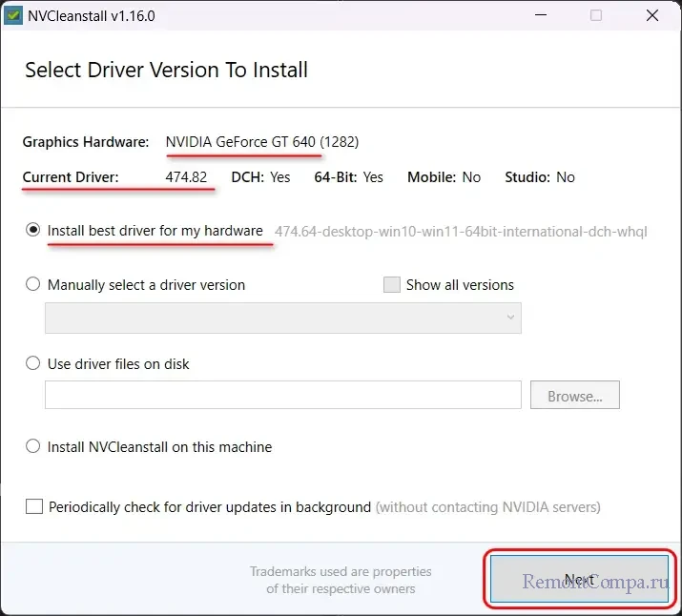The image size is (682, 616).
Task: Click the NVCleanstall app icon in title bar
Action: (x=14, y=15)
